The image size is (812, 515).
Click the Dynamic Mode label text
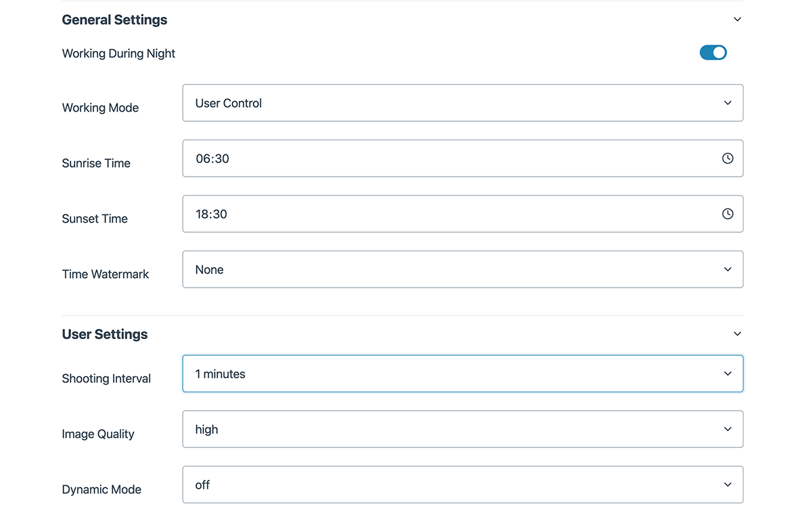click(x=101, y=489)
